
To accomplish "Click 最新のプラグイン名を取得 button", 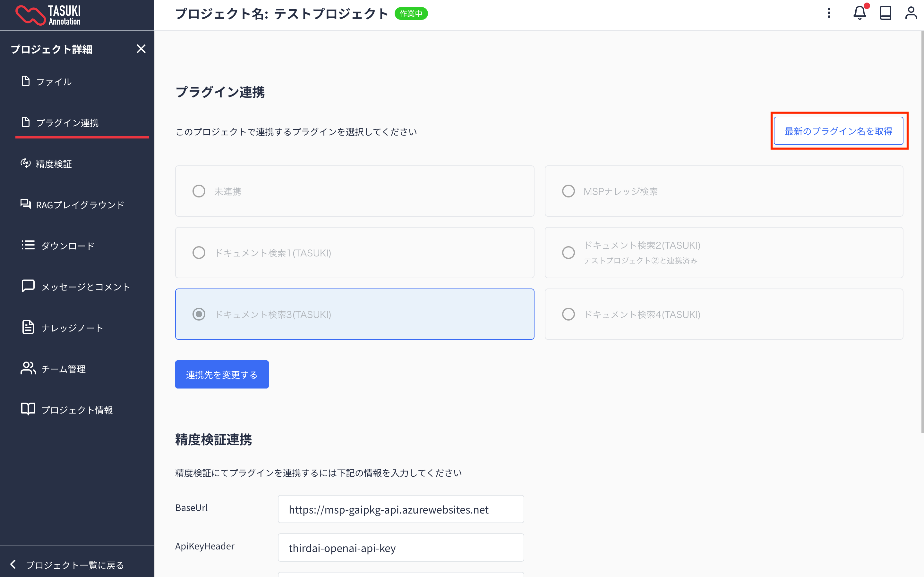I will pos(838,131).
